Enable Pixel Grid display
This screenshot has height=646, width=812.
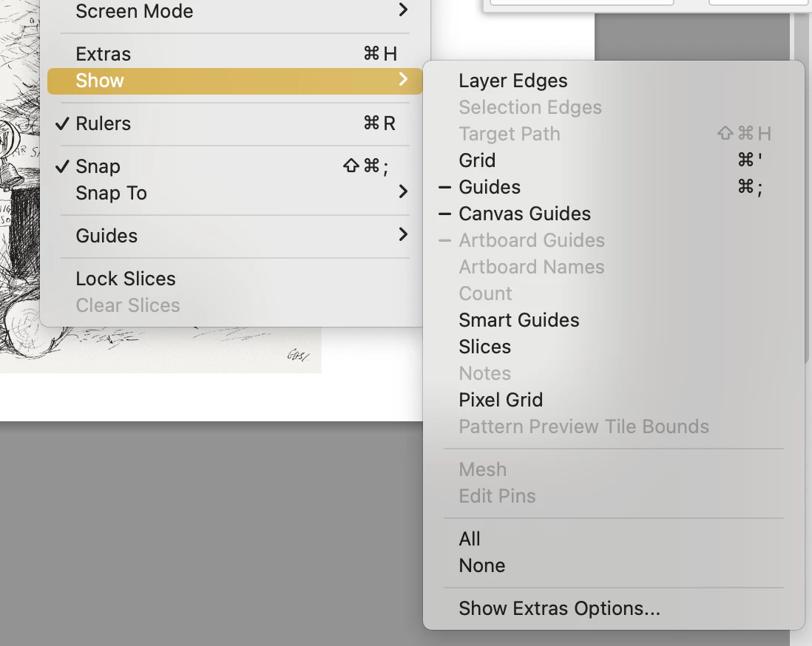tap(501, 400)
